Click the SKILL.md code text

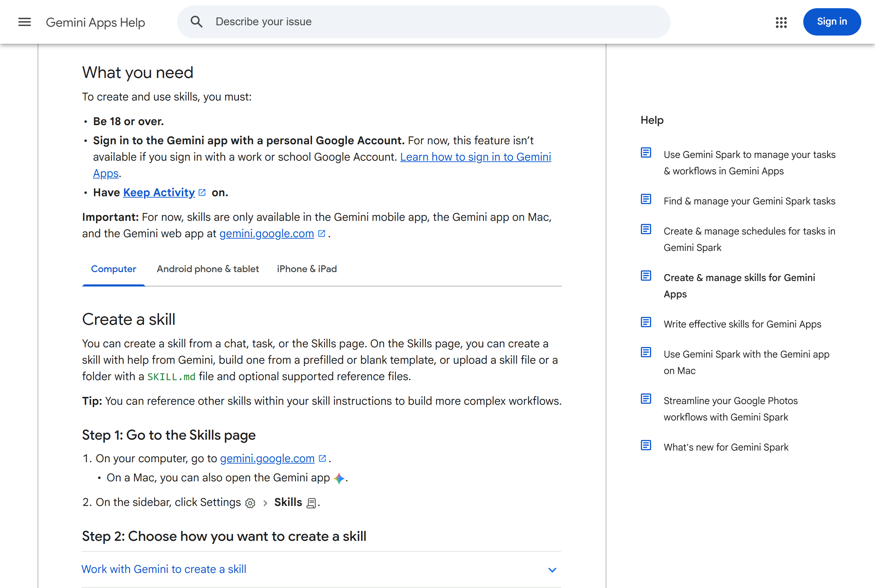click(171, 376)
